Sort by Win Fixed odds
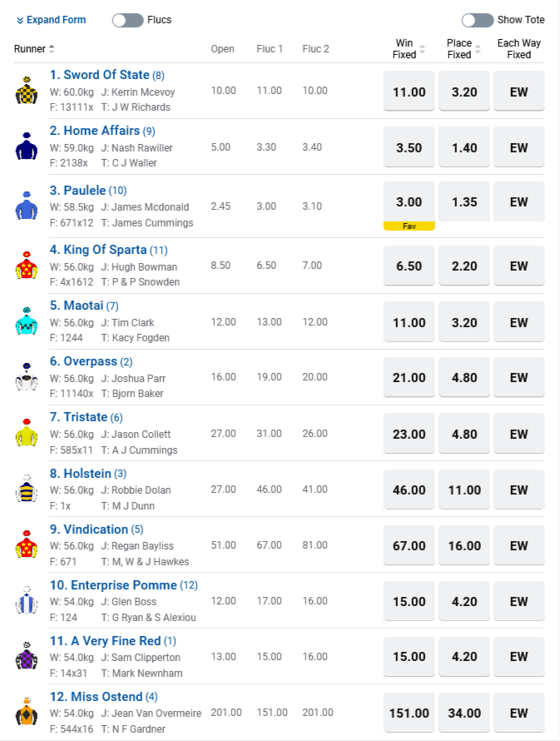The height and width of the screenshot is (741, 560). pyautogui.click(x=409, y=49)
